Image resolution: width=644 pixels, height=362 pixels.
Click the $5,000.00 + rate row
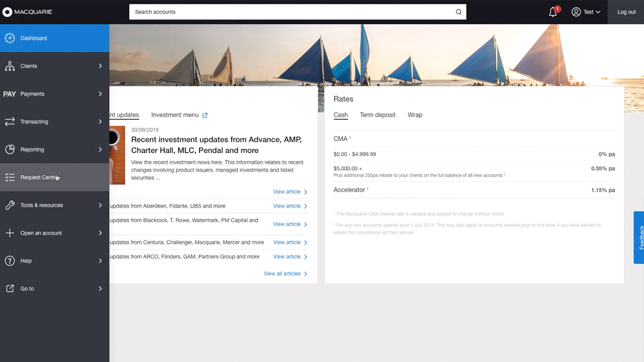[x=474, y=171]
